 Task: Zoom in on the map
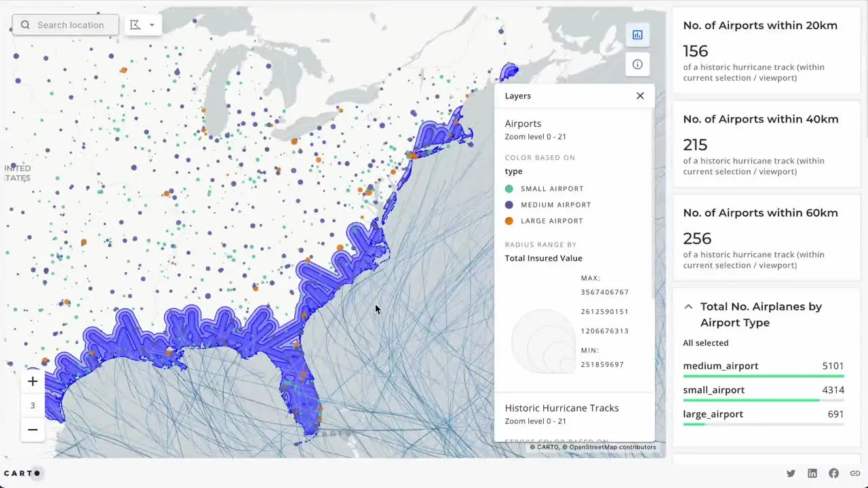pyautogui.click(x=33, y=382)
